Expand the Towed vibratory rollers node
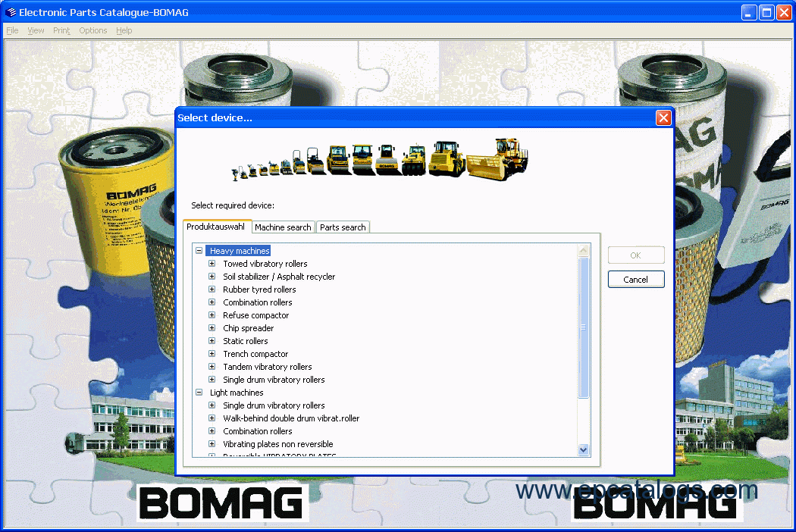Image resolution: width=796 pixels, height=532 pixels. 212,264
